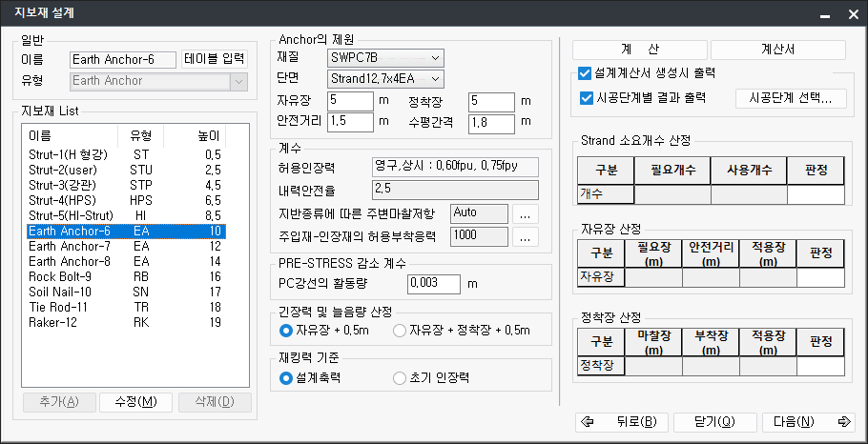Click the 계산 button

point(639,50)
